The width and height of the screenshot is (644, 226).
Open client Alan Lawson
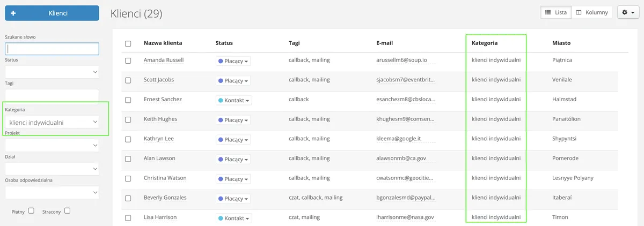[x=159, y=159]
